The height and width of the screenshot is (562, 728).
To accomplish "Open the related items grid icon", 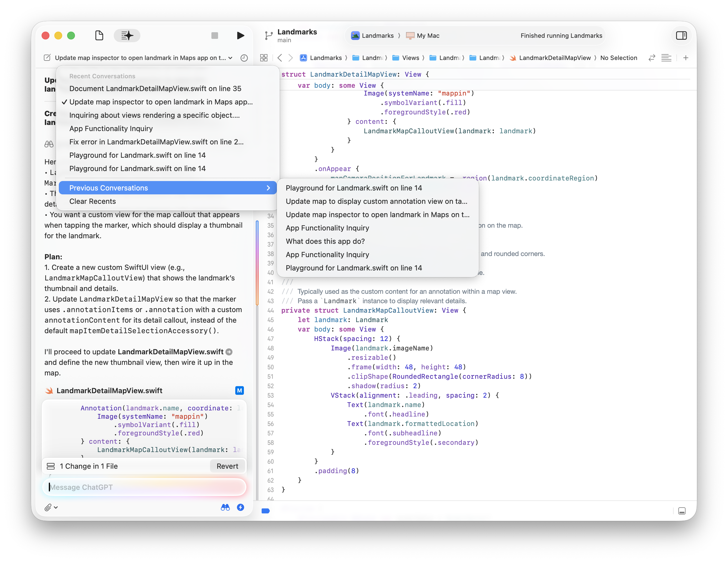I will click(x=264, y=58).
